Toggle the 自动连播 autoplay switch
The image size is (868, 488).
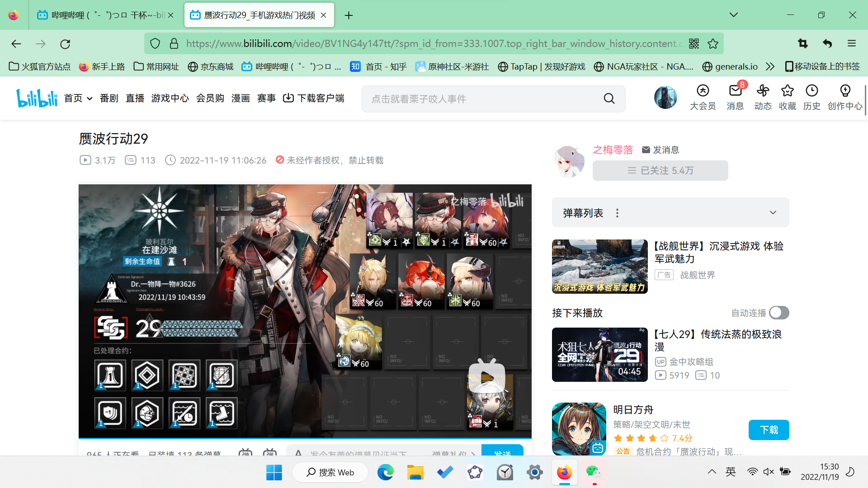point(779,313)
